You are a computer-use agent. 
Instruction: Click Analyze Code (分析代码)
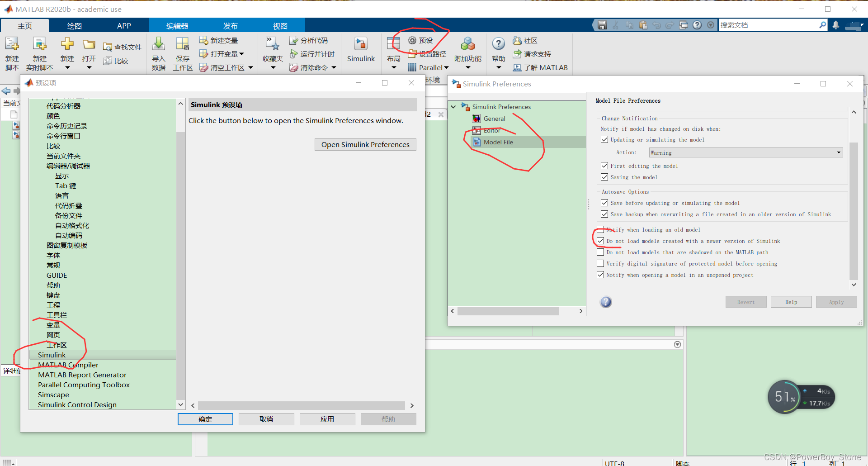309,40
